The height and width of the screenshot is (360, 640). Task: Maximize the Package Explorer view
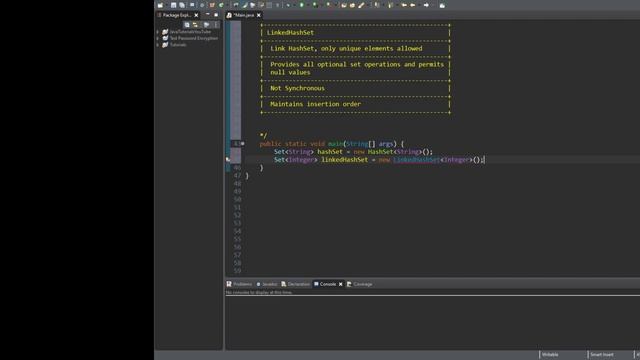click(x=216, y=15)
